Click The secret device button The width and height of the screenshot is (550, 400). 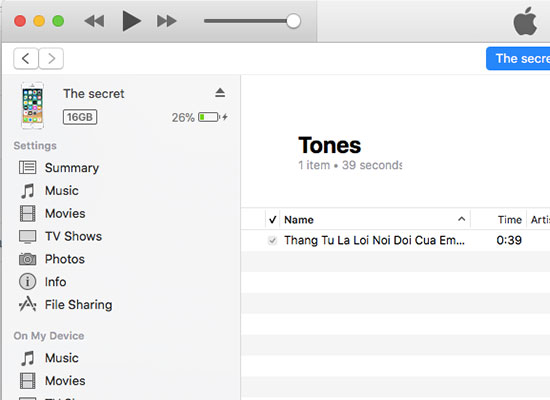[x=518, y=59]
